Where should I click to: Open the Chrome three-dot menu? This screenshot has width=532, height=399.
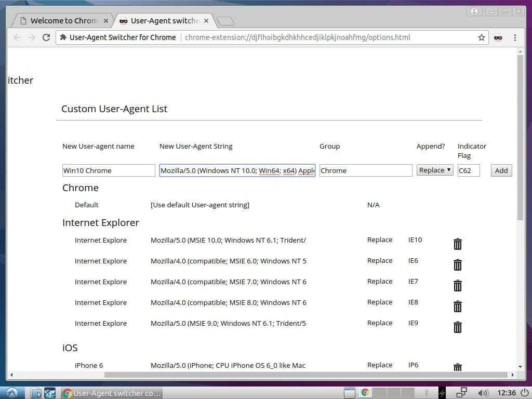[515, 37]
